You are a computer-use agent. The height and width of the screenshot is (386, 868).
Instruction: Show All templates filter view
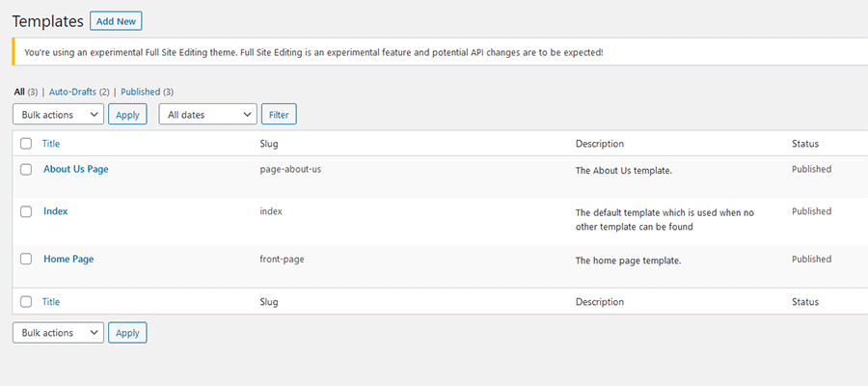point(19,92)
